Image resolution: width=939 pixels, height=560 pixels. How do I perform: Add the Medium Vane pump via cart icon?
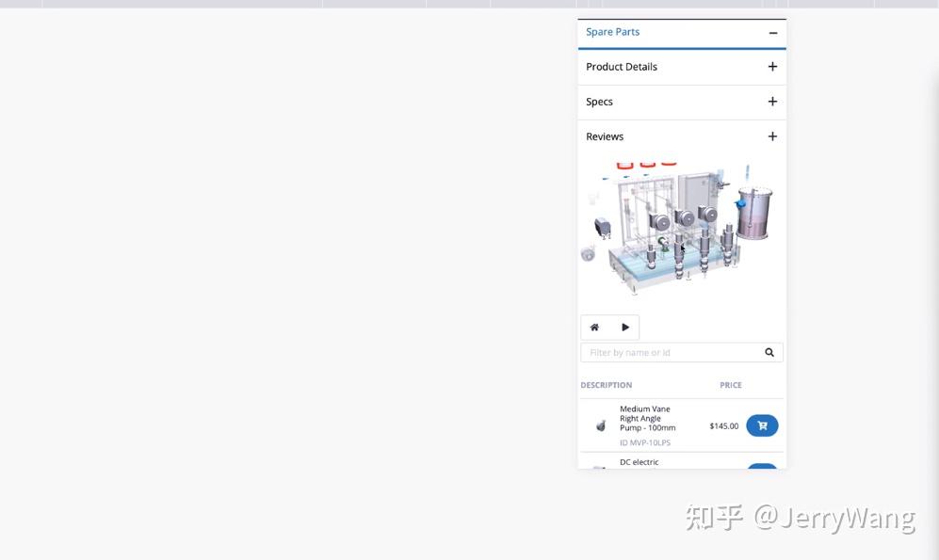762,424
